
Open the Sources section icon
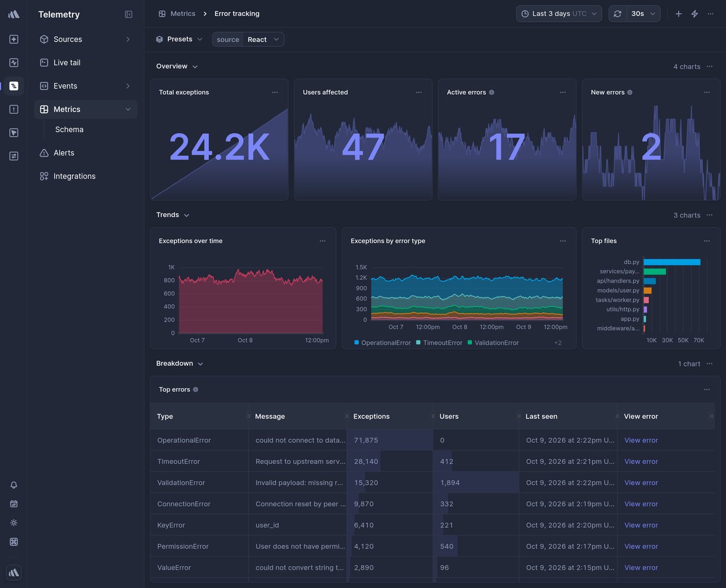(x=44, y=39)
